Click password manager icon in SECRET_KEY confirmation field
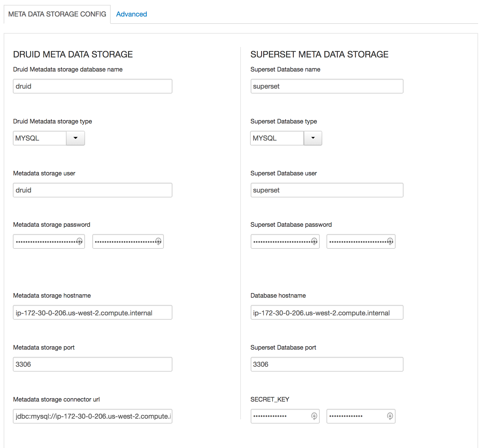Image resolution: width=483 pixels, height=448 pixels. [390, 416]
